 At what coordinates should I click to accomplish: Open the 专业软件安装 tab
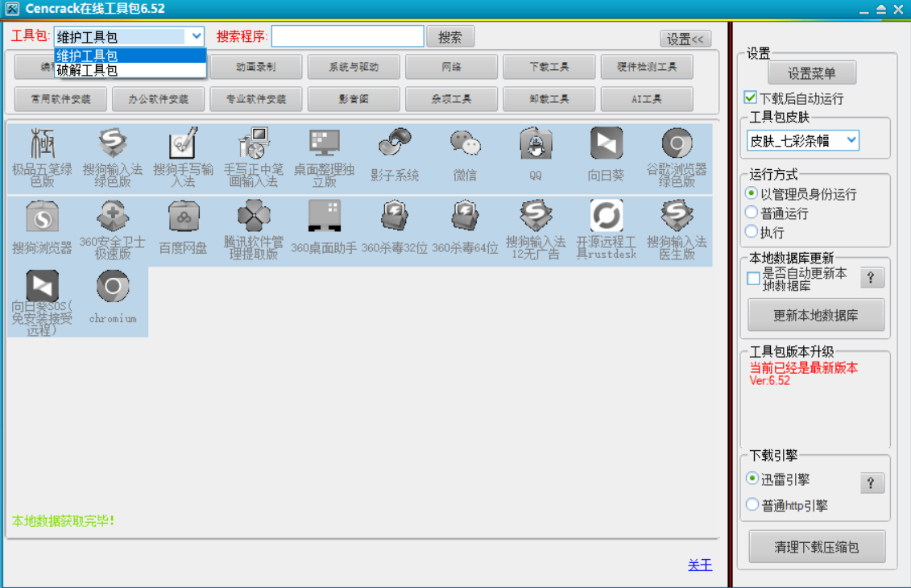pyautogui.click(x=255, y=99)
